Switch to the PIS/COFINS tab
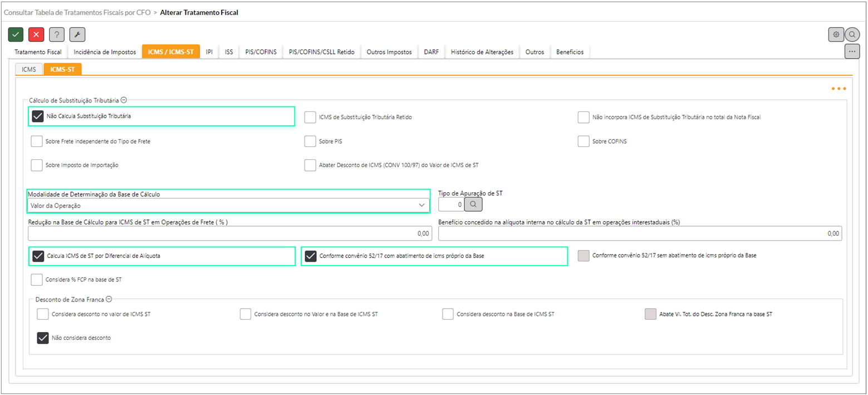868x395 pixels. tap(261, 52)
